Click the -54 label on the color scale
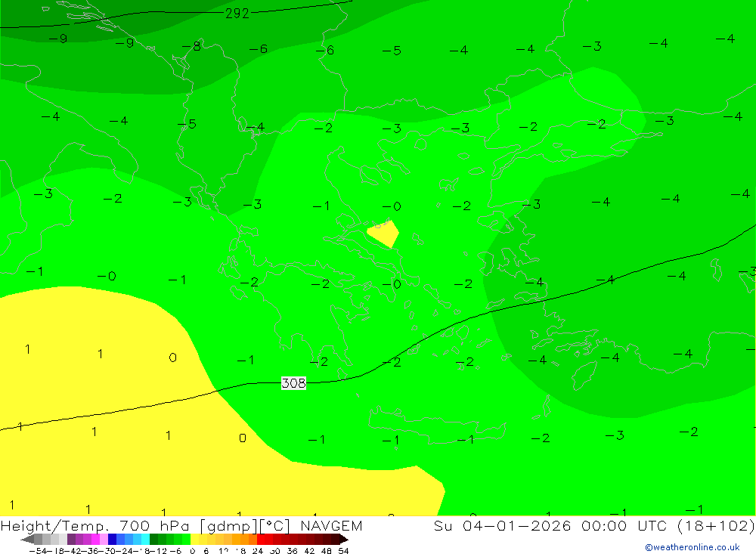This screenshot has width=756, height=554. click(x=38, y=551)
